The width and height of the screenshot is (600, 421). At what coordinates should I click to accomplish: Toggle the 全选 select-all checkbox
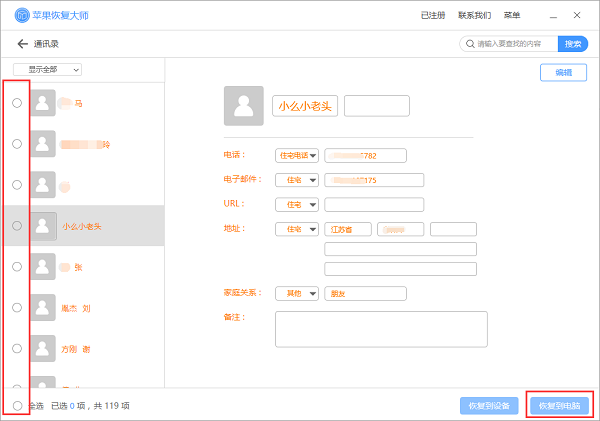(17, 406)
